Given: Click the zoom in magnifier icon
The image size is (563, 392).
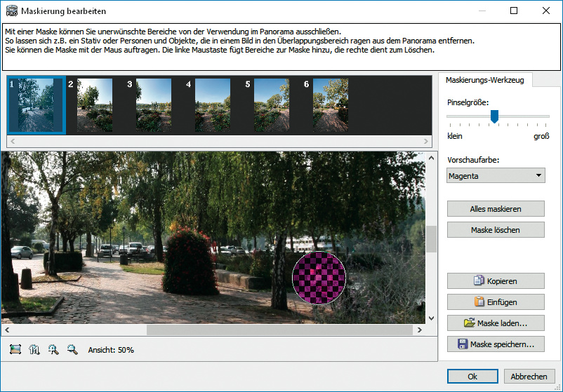Looking at the screenshot, I should (x=53, y=349).
